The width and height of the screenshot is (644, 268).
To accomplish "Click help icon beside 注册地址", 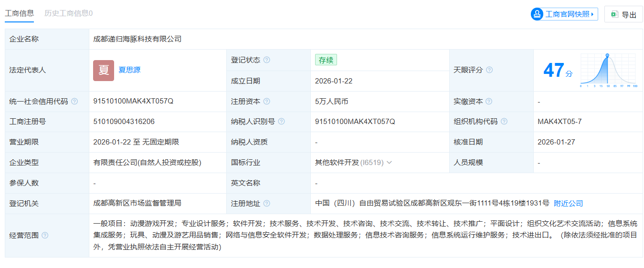I will 267,204.
